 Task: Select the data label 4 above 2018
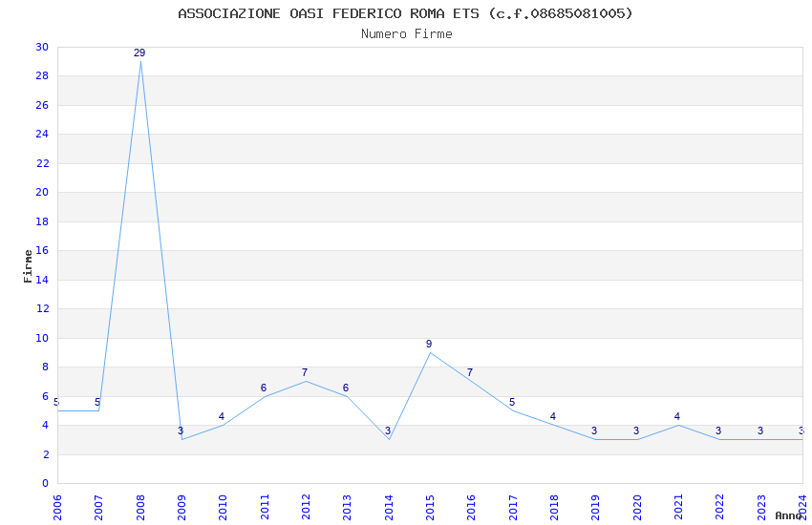pyautogui.click(x=552, y=417)
